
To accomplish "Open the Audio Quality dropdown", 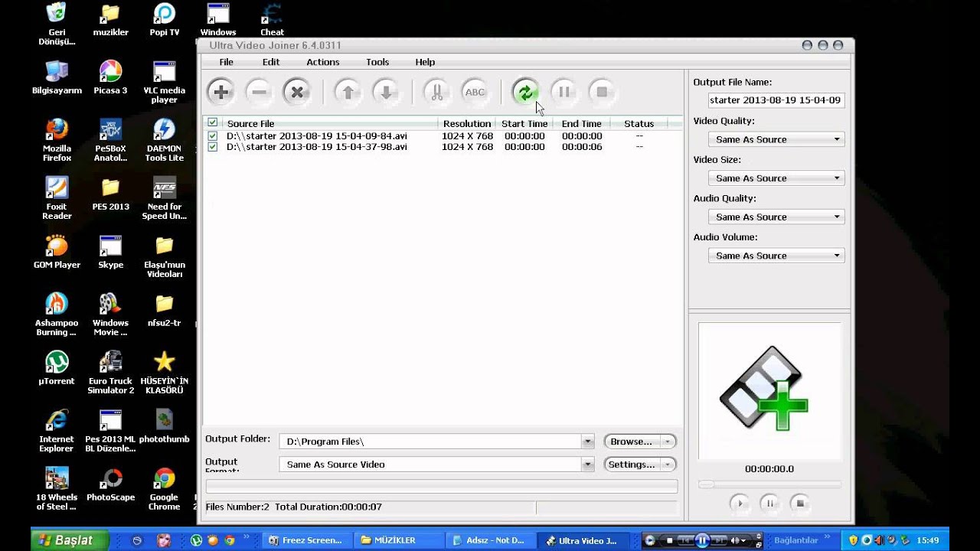I will click(x=776, y=217).
